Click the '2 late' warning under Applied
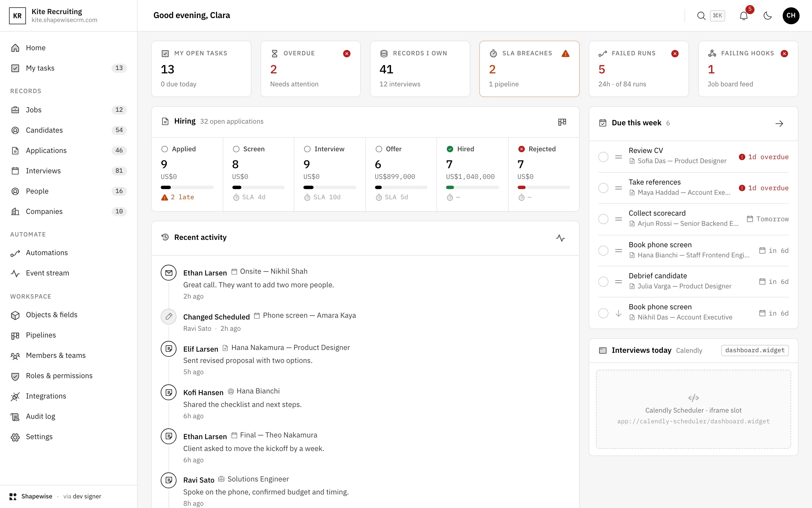The width and height of the screenshot is (812, 508). (178, 197)
